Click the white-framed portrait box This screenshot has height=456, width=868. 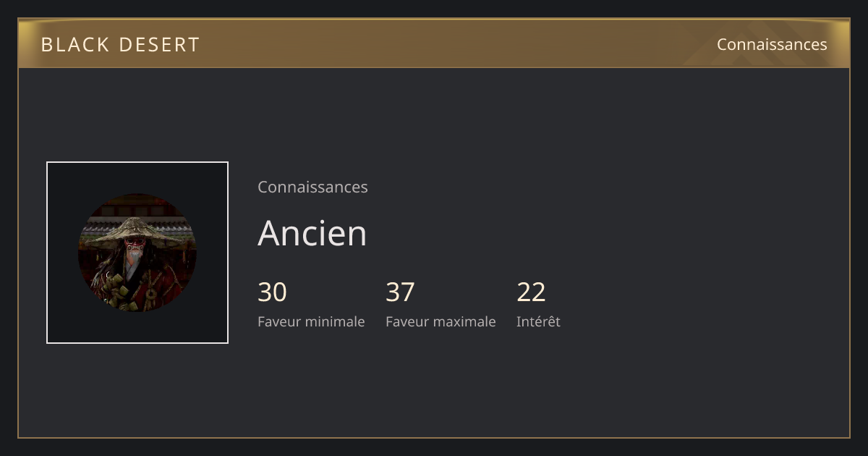(137, 253)
